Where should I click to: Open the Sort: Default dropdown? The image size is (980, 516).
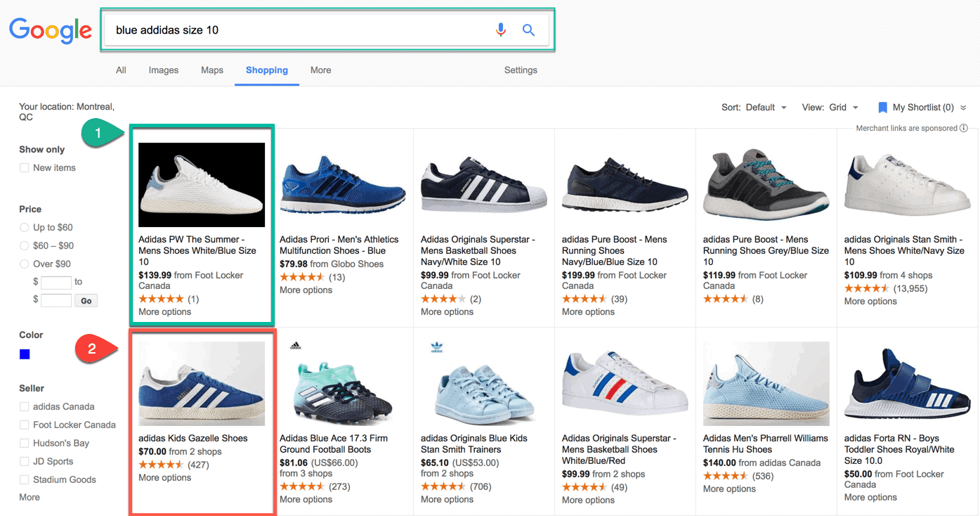tap(755, 108)
